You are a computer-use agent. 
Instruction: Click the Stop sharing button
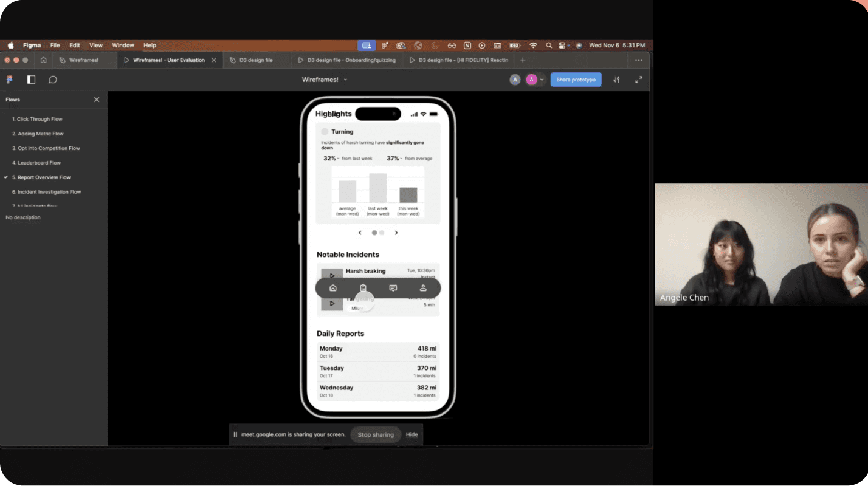click(x=376, y=434)
